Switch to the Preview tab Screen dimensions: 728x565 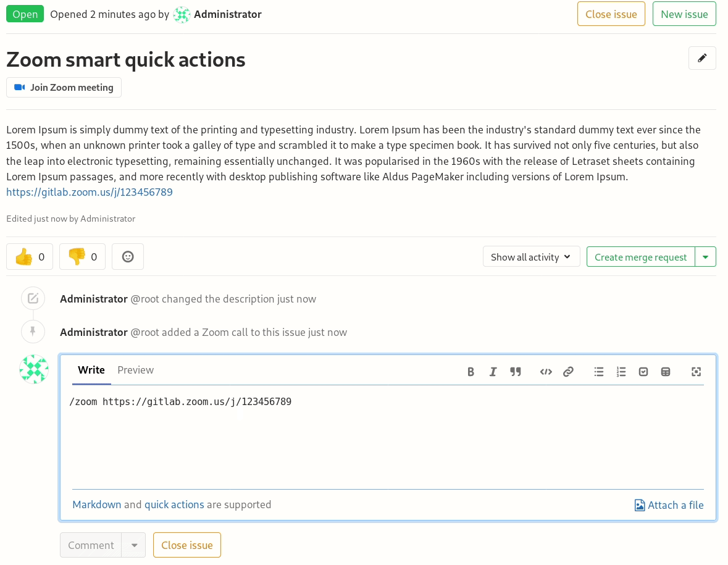pyautogui.click(x=135, y=370)
